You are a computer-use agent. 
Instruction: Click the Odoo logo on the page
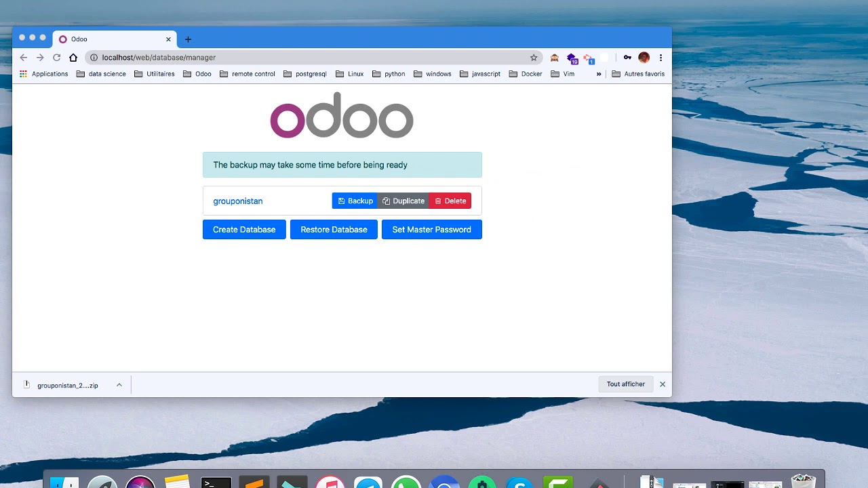tap(342, 115)
